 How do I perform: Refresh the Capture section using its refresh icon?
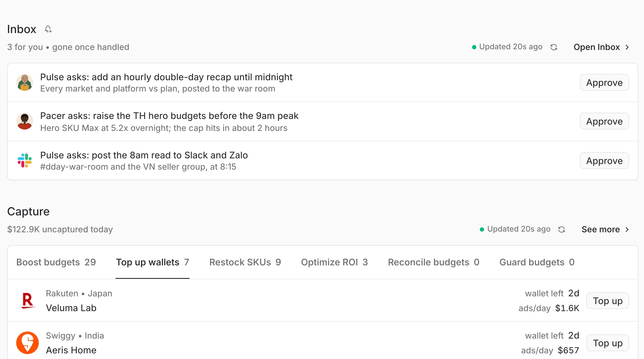(562, 229)
